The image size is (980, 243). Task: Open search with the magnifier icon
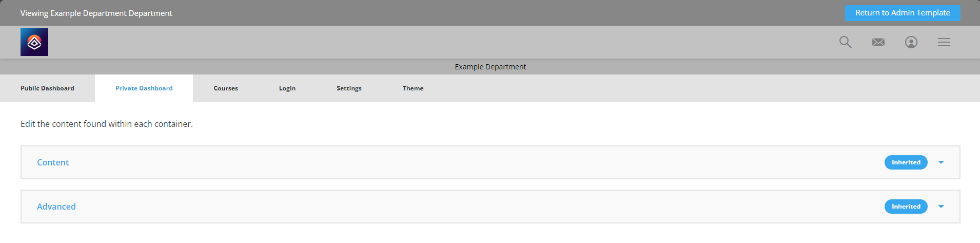pos(846,42)
